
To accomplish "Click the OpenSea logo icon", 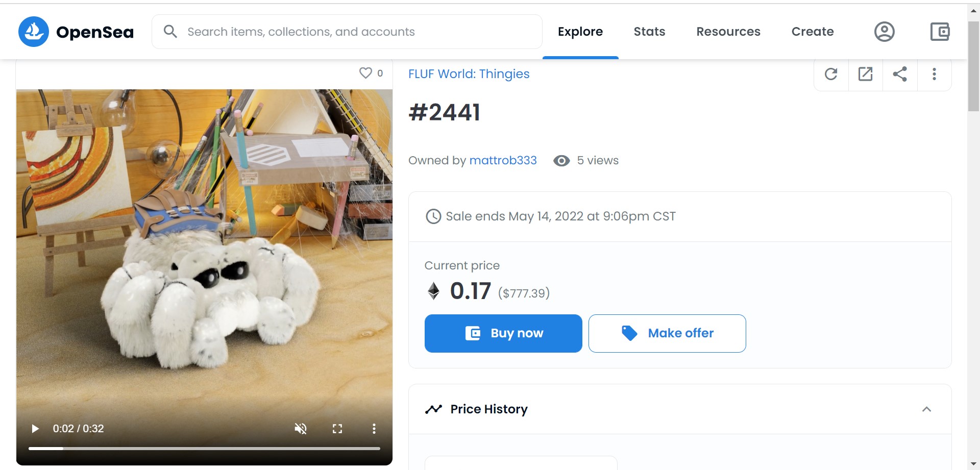I will tap(34, 32).
